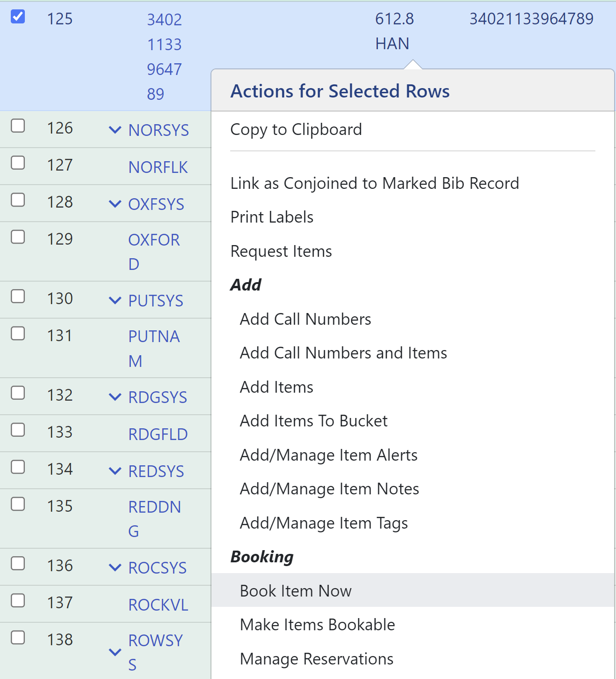Collapse the ROCSYS chevron
The height and width of the screenshot is (679, 616).
click(115, 567)
